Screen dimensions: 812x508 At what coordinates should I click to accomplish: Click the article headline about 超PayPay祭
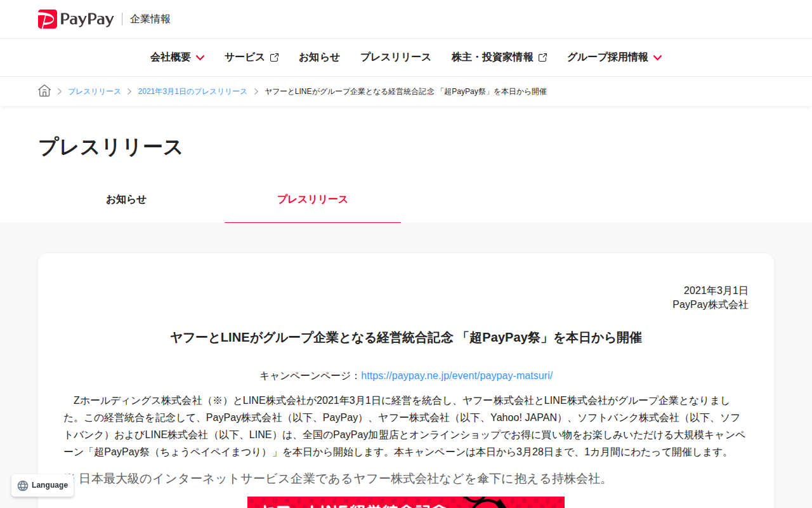(x=406, y=338)
